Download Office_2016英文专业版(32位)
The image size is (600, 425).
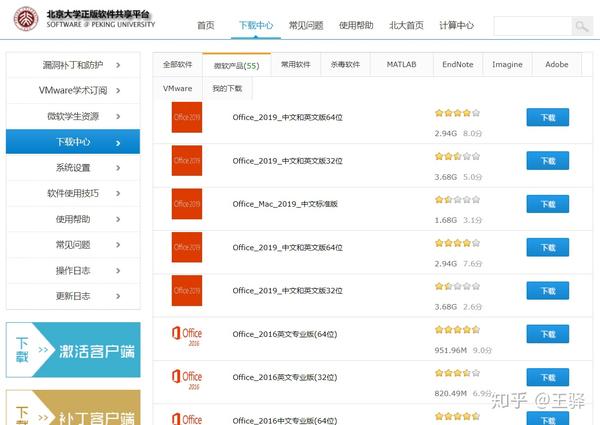point(548,378)
